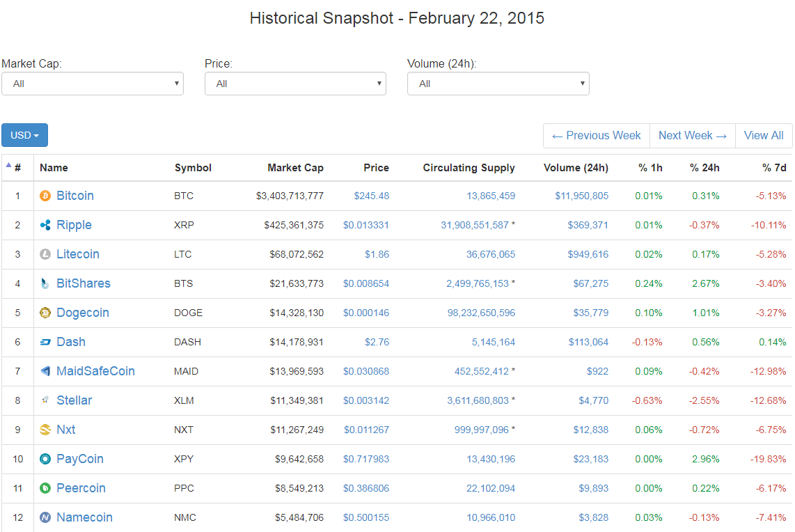The height and width of the screenshot is (532, 795).
Task: Click the Dogecoin logo icon
Action: [45, 313]
